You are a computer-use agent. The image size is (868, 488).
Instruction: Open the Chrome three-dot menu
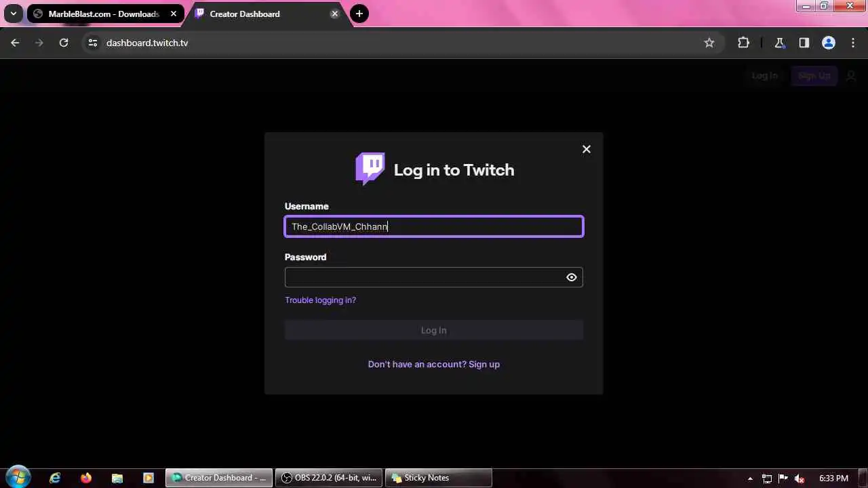click(853, 43)
